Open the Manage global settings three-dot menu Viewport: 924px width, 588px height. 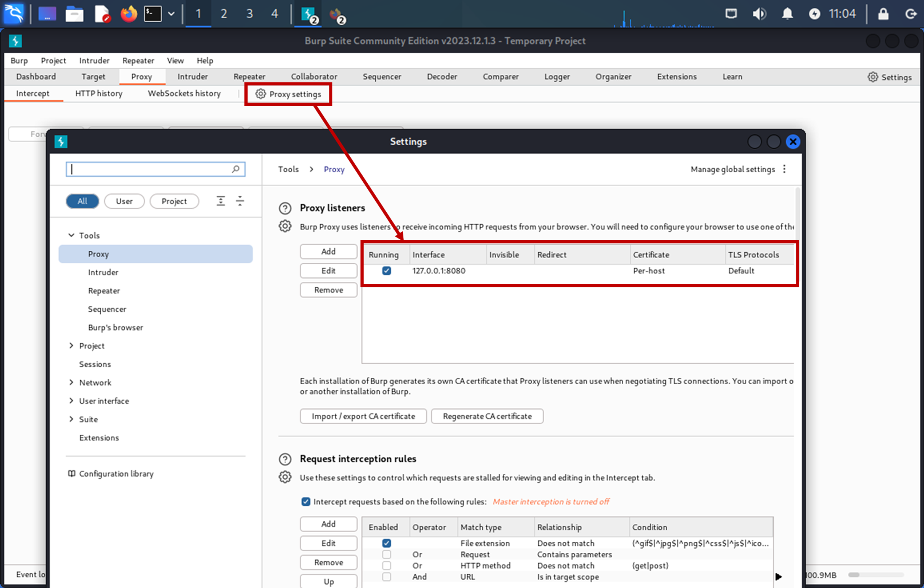784,169
